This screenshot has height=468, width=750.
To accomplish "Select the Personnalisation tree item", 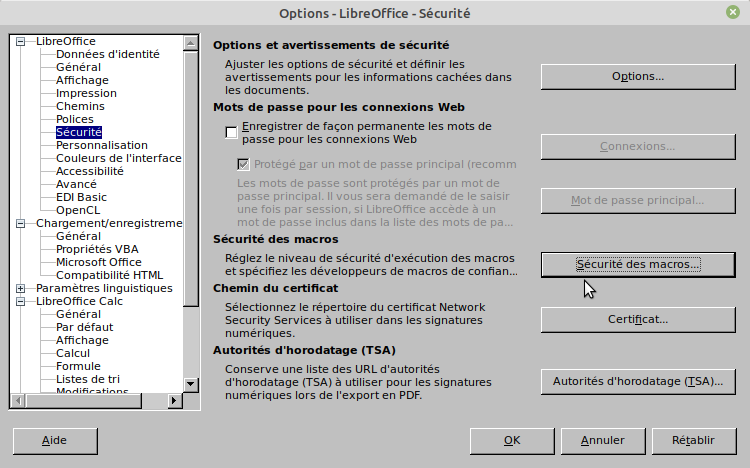I will 102,145.
